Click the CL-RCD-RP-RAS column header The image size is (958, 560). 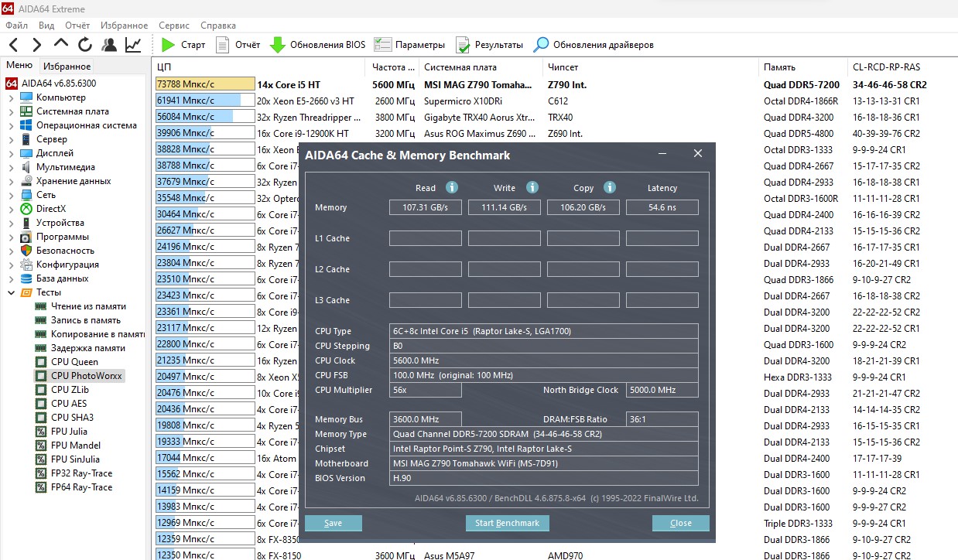pos(903,67)
